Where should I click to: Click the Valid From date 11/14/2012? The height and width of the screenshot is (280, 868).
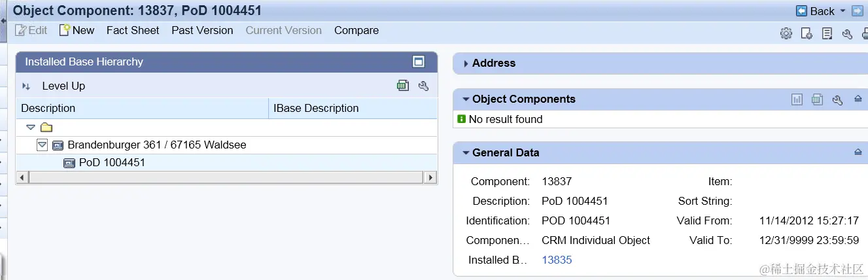click(809, 220)
